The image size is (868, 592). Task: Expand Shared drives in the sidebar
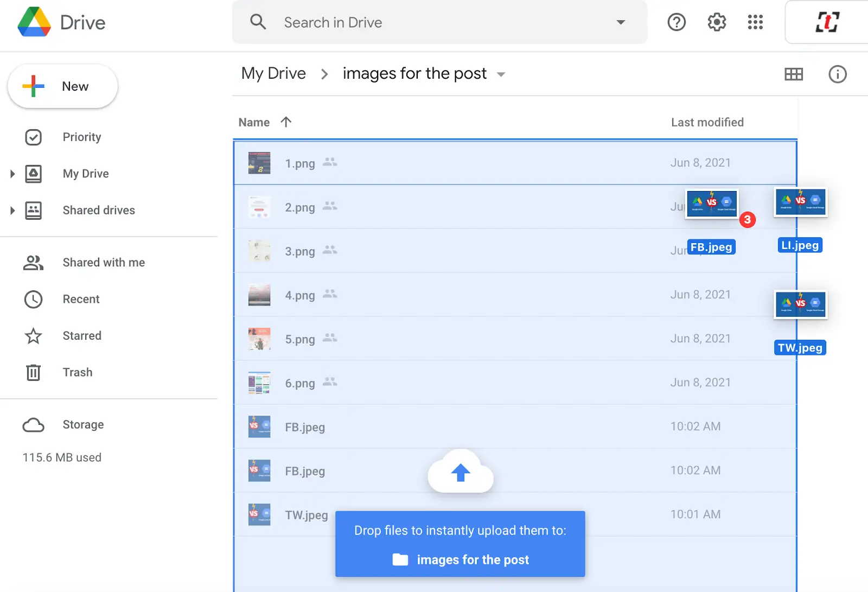click(x=12, y=210)
